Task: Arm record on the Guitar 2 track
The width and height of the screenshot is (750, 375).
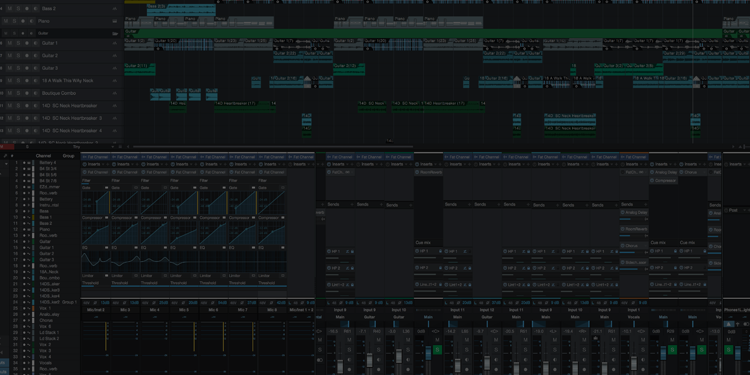Action: 26,55
